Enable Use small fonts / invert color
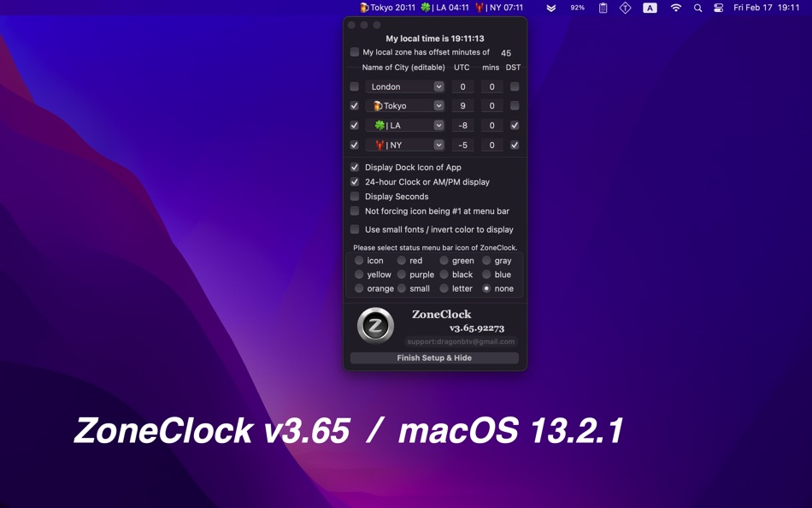 click(x=354, y=229)
